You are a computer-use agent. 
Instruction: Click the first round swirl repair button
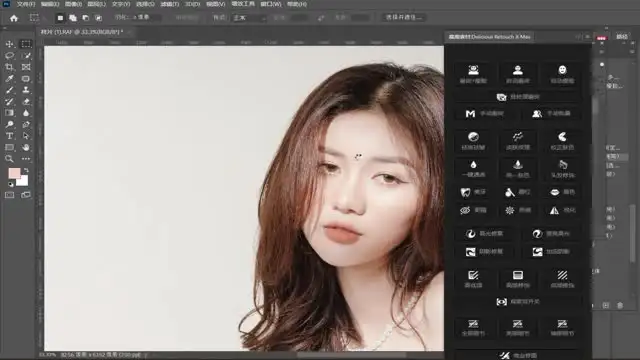click(x=470, y=233)
